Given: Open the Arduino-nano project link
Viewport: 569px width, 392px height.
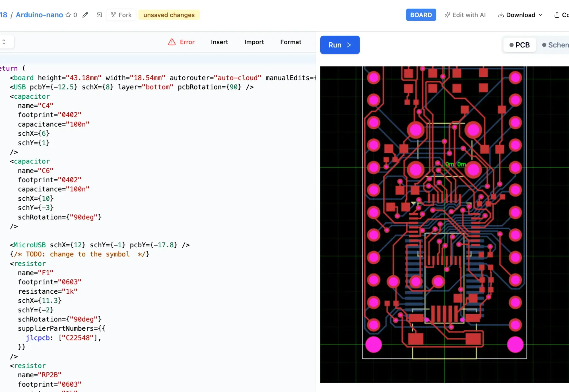Looking at the screenshot, I should [39, 15].
